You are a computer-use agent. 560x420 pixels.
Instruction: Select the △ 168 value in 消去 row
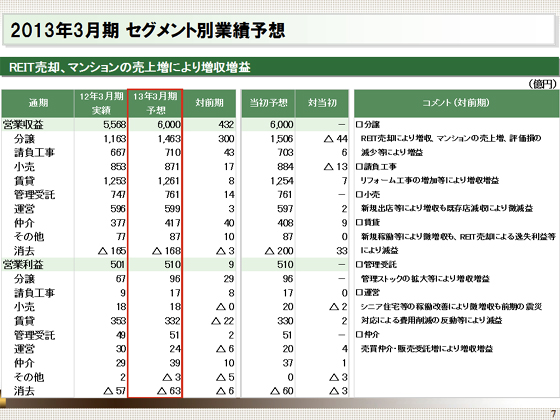[166, 251]
